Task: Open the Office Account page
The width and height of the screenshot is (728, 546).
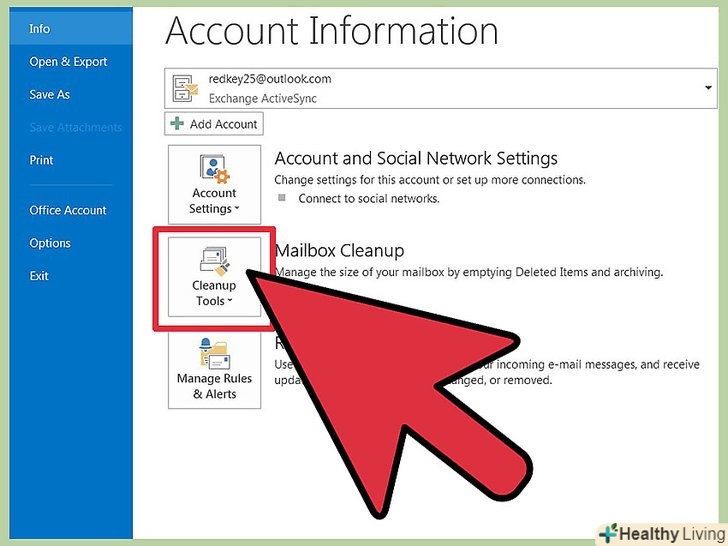Action: [x=68, y=210]
